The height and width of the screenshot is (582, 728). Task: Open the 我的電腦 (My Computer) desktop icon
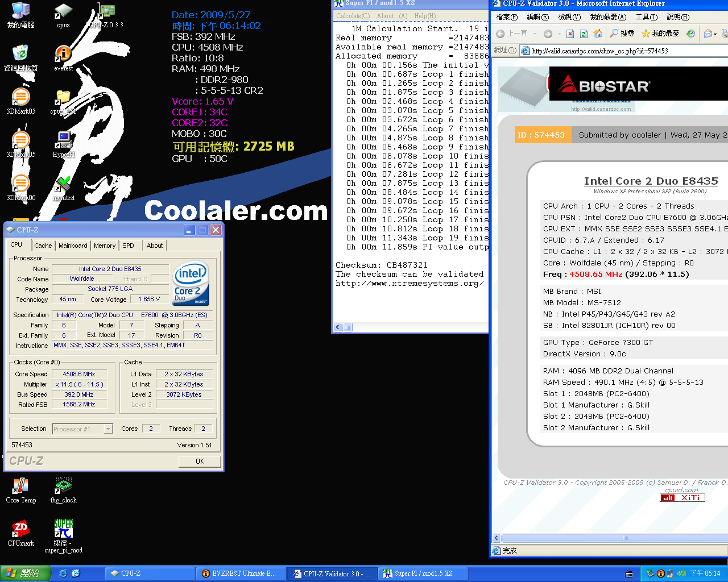20,15
